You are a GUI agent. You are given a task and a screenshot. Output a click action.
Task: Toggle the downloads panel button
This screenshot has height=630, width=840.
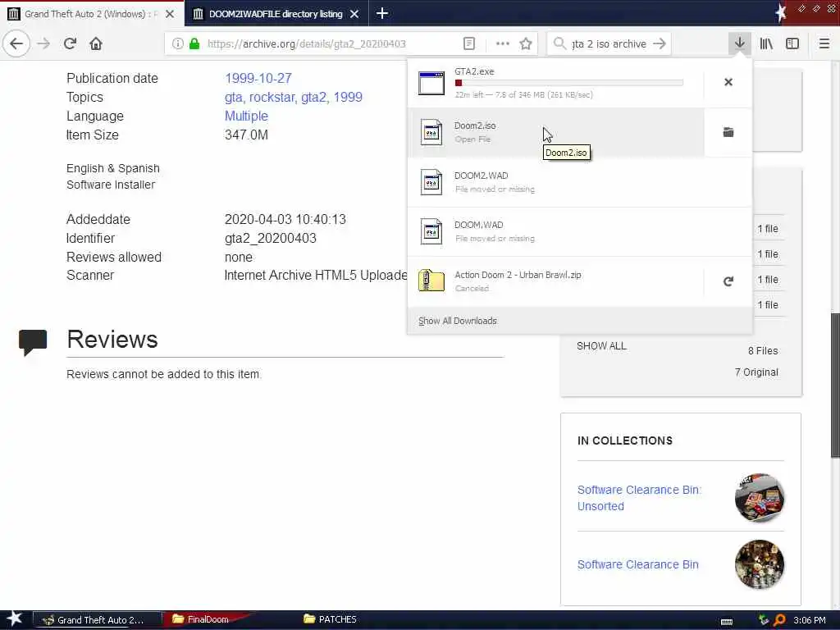[x=739, y=43]
